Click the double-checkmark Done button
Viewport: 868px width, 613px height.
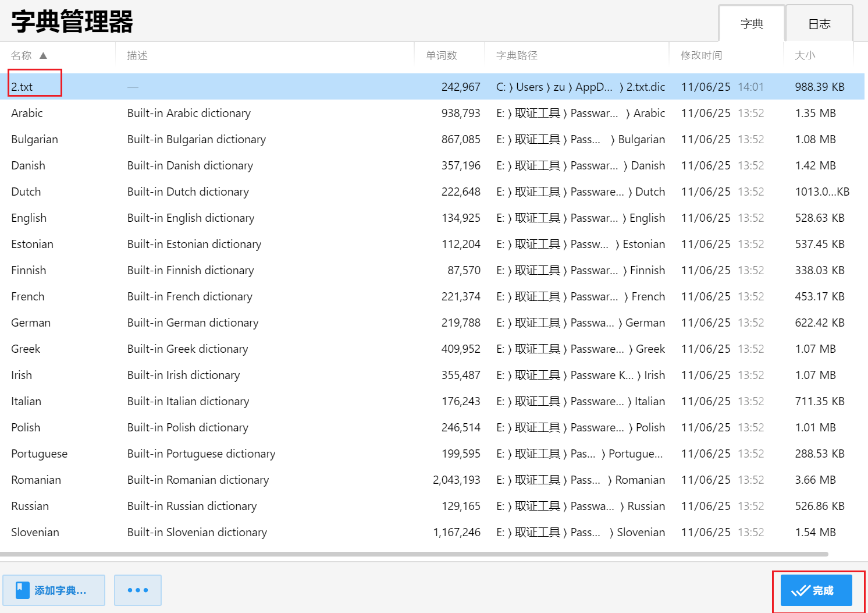click(816, 590)
